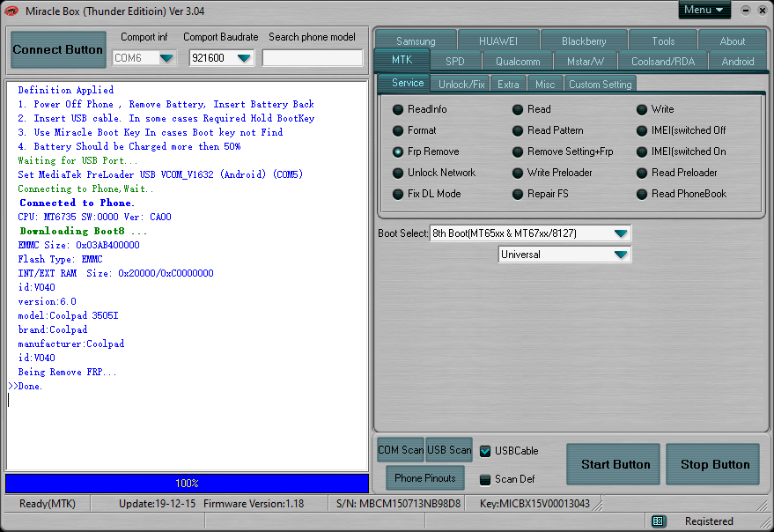Screen dimensions: 774x532
Task: Select the Remove Setting+Frp radio option
Action: point(563,151)
